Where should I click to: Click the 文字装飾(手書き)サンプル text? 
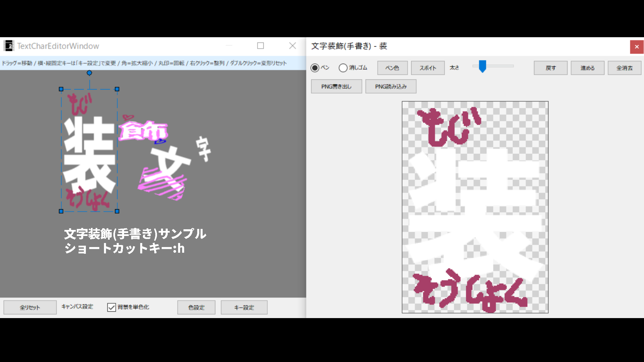pyautogui.click(x=135, y=234)
